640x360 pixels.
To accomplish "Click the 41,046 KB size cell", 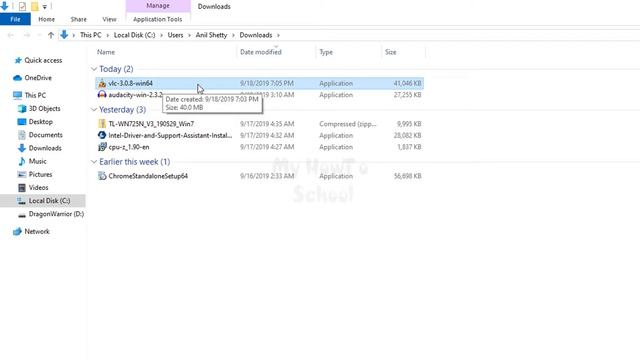I will click(407, 83).
